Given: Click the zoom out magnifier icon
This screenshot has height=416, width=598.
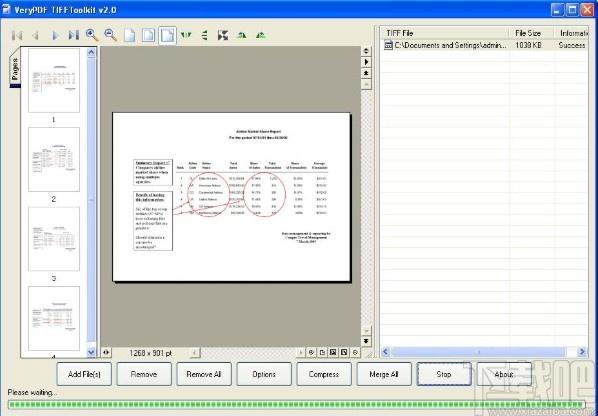Looking at the screenshot, I should pos(111,35).
